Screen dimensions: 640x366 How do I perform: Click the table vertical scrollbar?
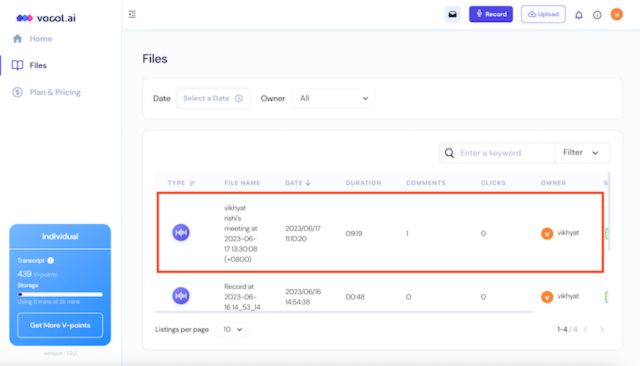pyautogui.click(x=609, y=211)
